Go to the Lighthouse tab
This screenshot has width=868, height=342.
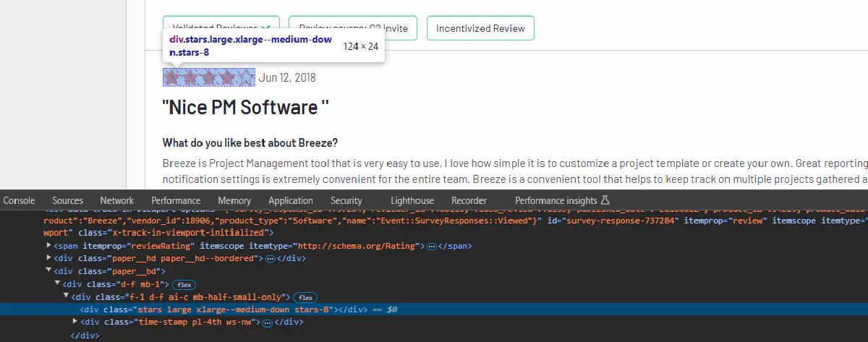412,200
